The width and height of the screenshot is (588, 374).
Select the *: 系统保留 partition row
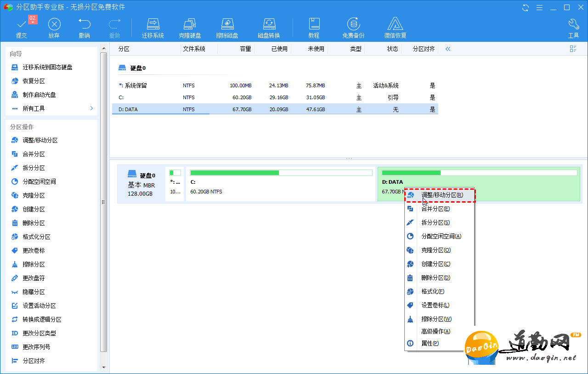(275, 85)
